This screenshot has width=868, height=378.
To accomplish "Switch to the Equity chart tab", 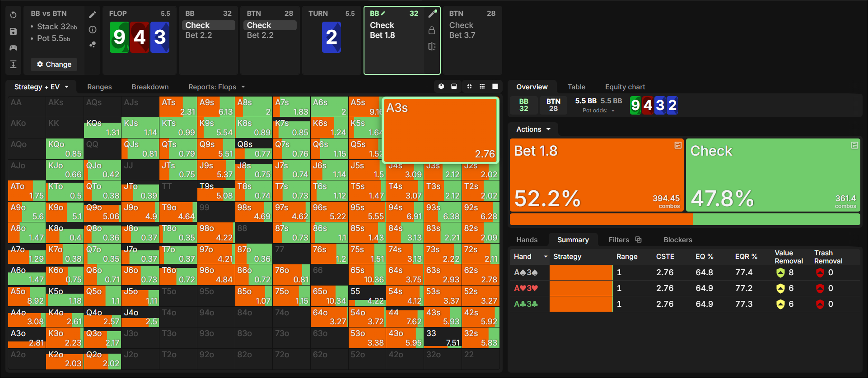I will coord(625,87).
